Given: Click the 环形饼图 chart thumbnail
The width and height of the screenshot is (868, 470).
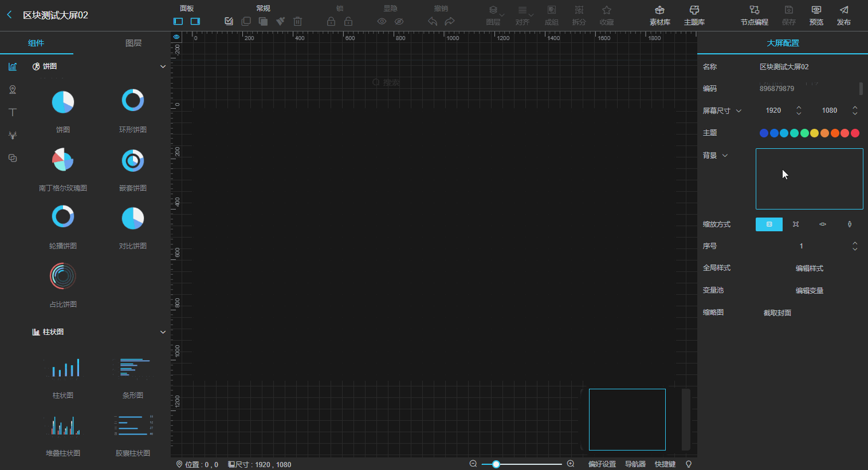Looking at the screenshot, I should (x=133, y=100).
